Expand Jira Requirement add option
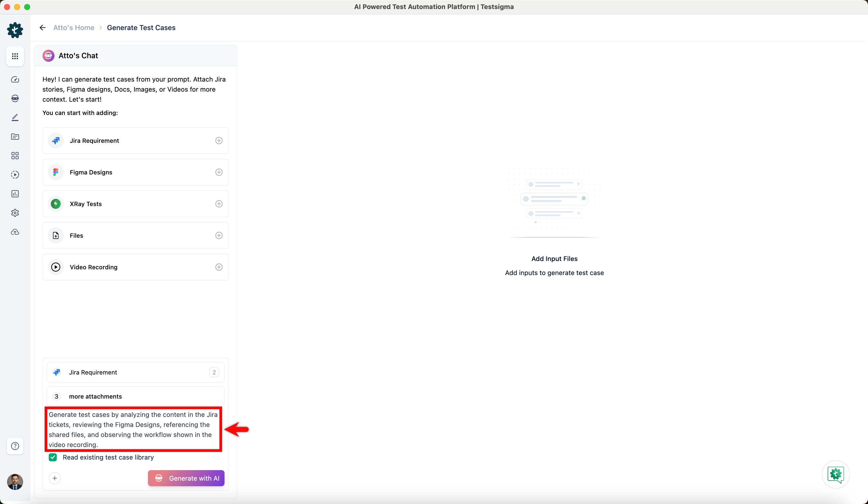 (219, 141)
